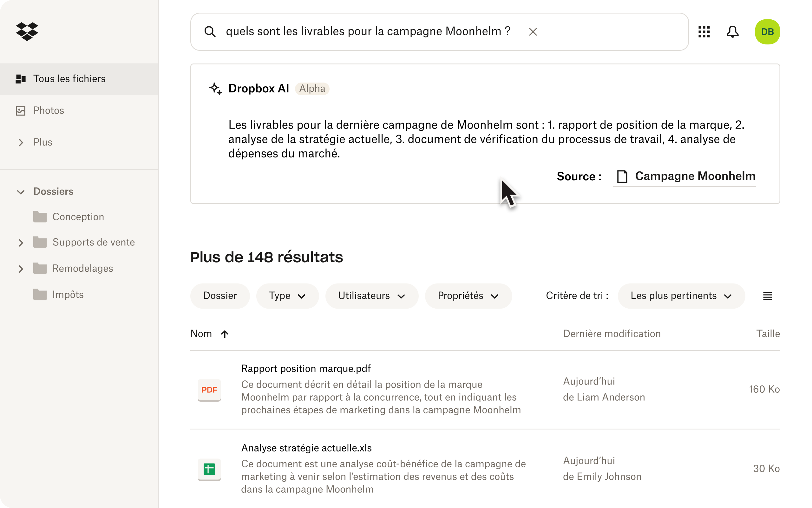Click Rapport position marque description text
812x508 pixels.
click(x=381, y=398)
